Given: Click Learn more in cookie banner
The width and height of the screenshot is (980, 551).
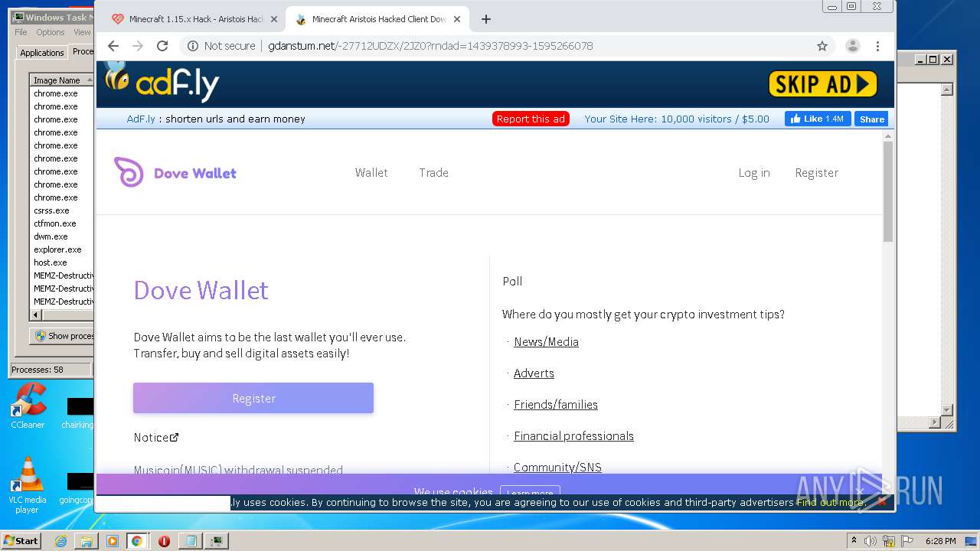Looking at the screenshot, I should (x=530, y=492).
